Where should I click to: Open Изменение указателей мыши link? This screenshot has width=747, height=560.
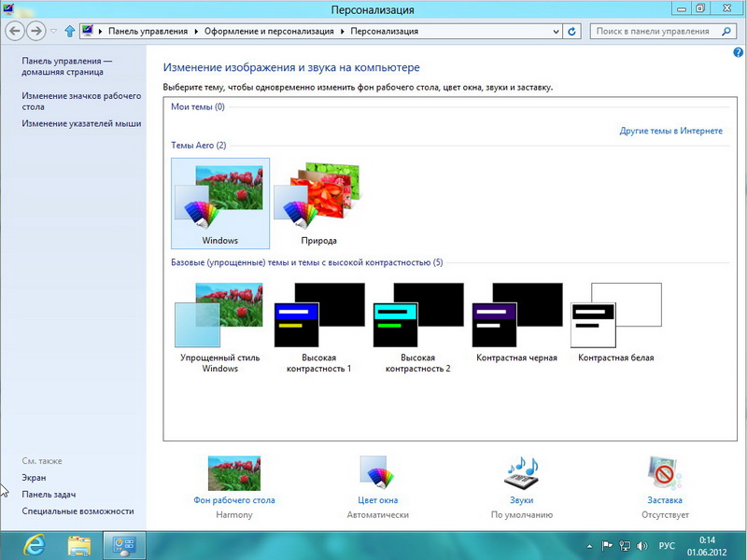(x=81, y=123)
